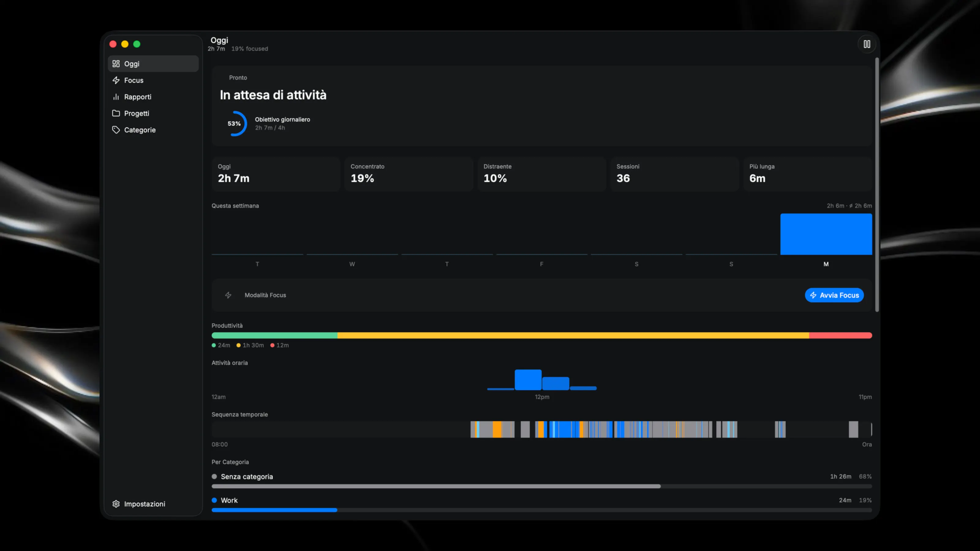The width and height of the screenshot is (980, 551).
Task: Click the gray Senza categoria dot
Action: 214,477
